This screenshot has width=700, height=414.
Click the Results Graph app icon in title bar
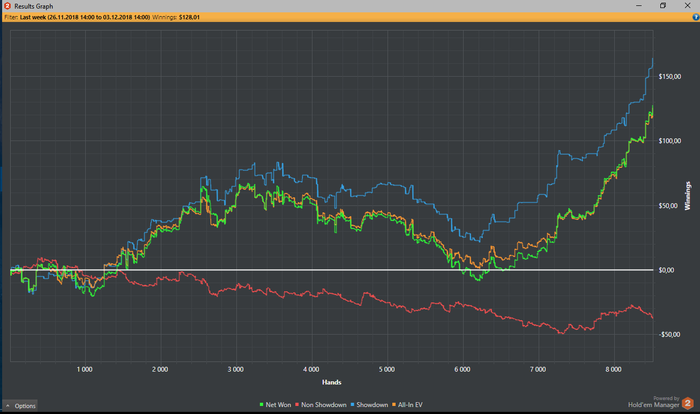[7, 6]
